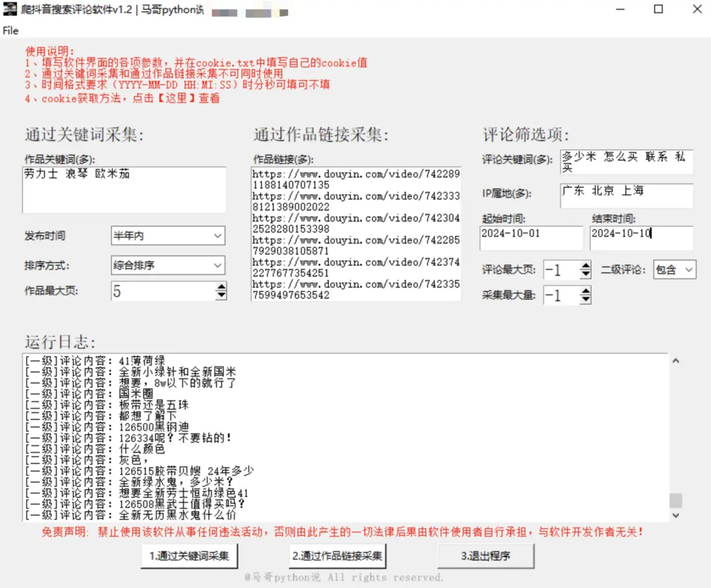Click the 评论关键词 input box
Screen dimensions: 711x588
coord(625,161)
